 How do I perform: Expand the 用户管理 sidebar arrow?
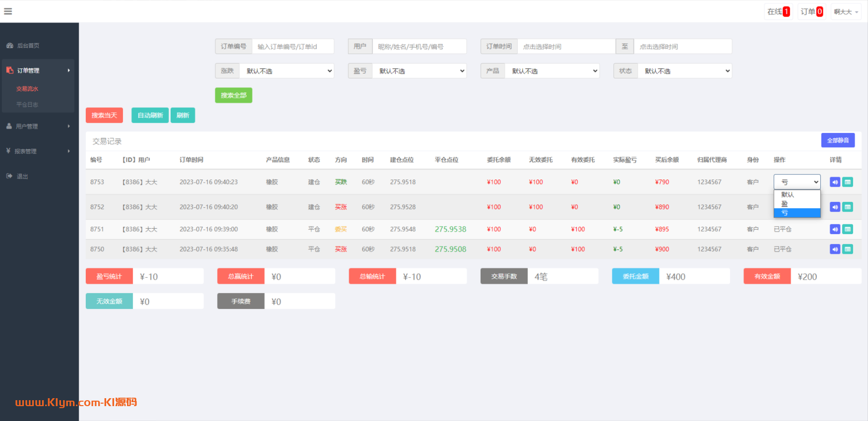pyautogui.click(x=69, y=126)
